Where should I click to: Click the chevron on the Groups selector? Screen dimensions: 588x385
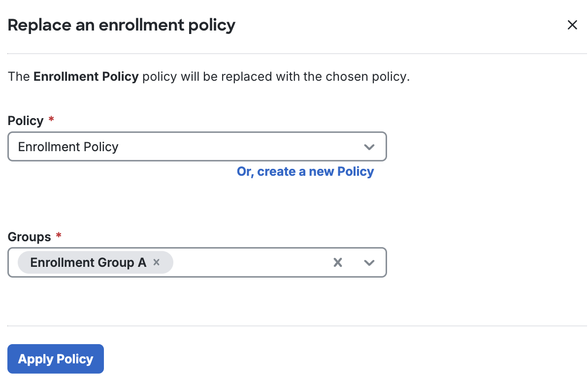click(x=369, y=262)
